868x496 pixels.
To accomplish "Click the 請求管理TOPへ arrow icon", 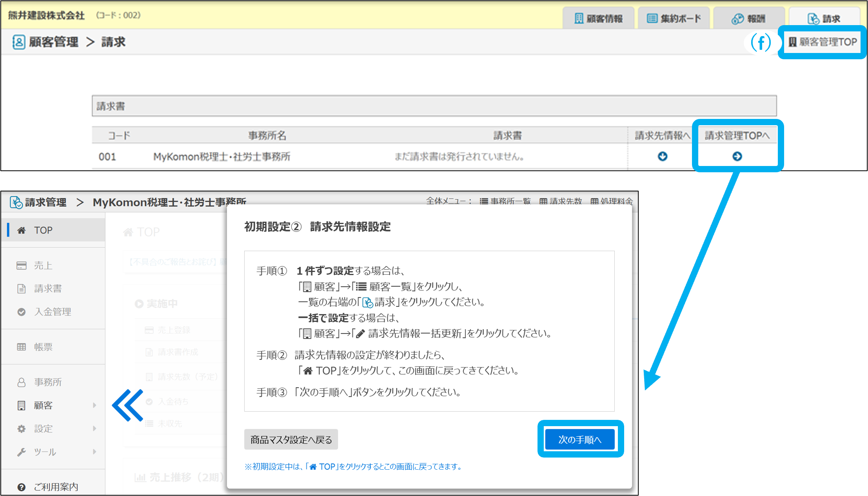I will [x=737, y=157].
